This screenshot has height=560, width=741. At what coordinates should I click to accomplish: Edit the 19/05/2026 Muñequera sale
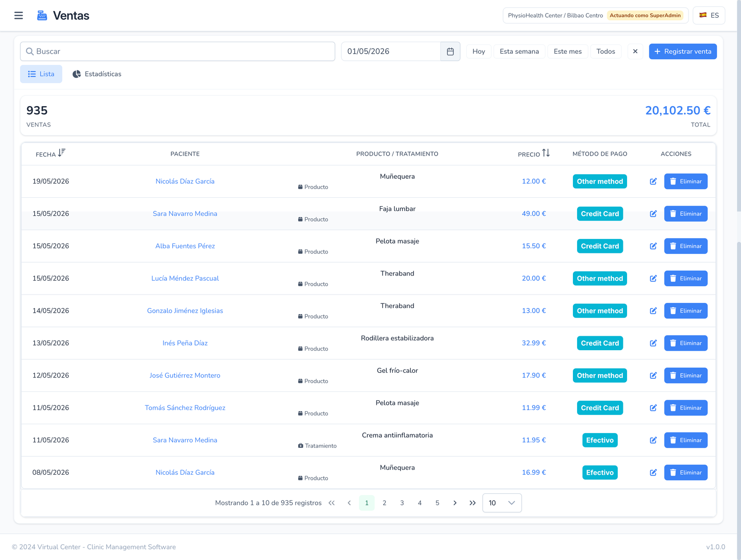[x=653, y=182]
